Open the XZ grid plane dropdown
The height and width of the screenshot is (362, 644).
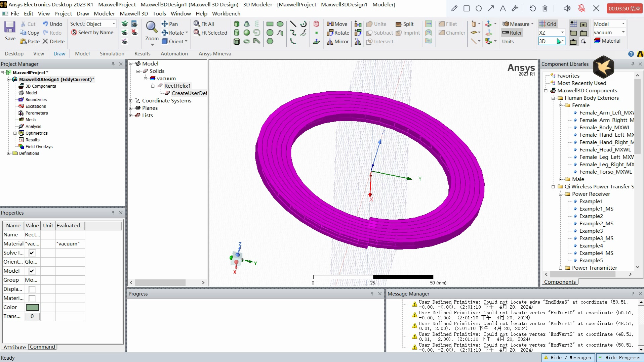click(563, 32)
